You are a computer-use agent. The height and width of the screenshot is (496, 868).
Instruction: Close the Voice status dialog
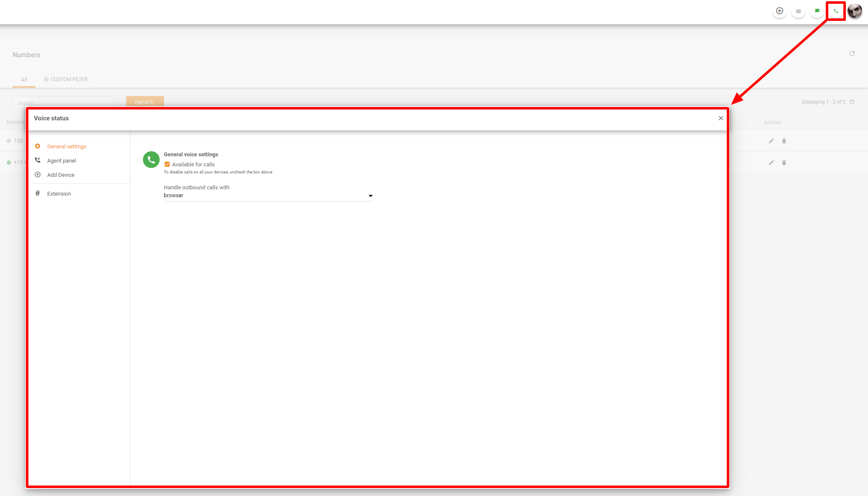(721, 118)
